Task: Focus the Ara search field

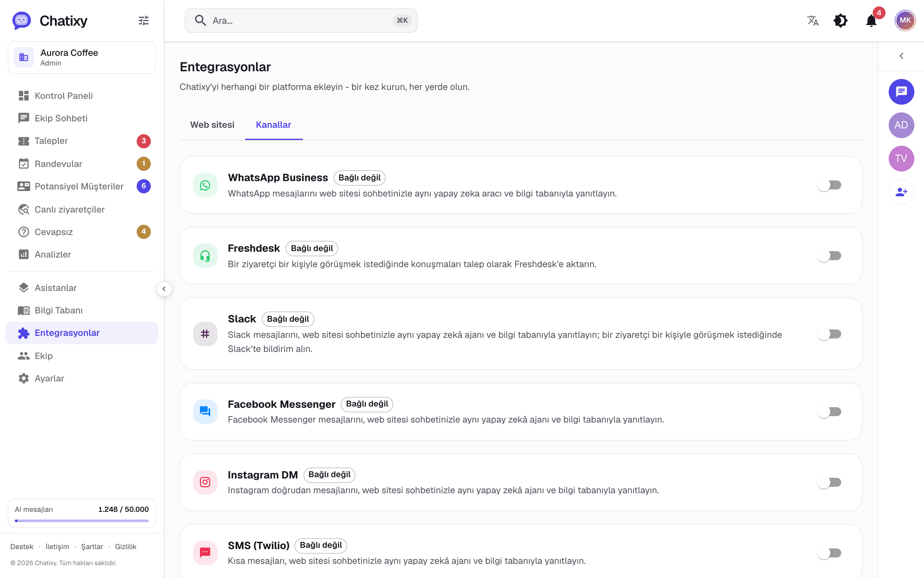Action: 301,21
